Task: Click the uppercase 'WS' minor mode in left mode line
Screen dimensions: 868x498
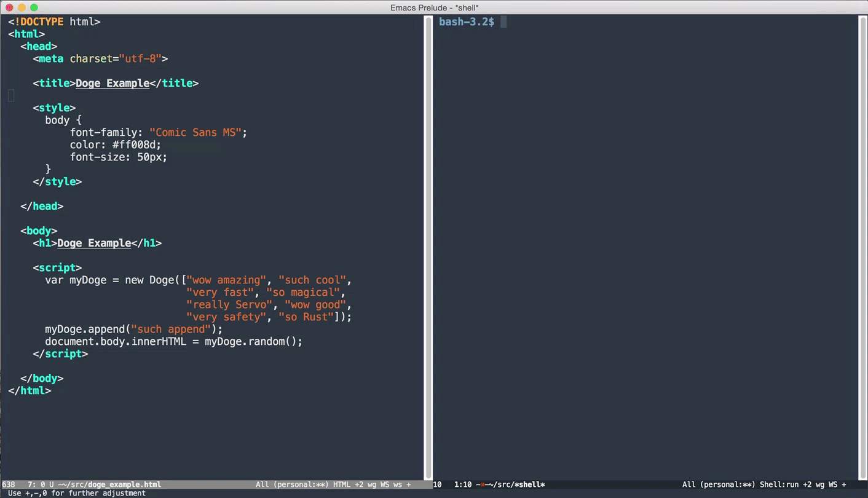Action: pos(385,484)
